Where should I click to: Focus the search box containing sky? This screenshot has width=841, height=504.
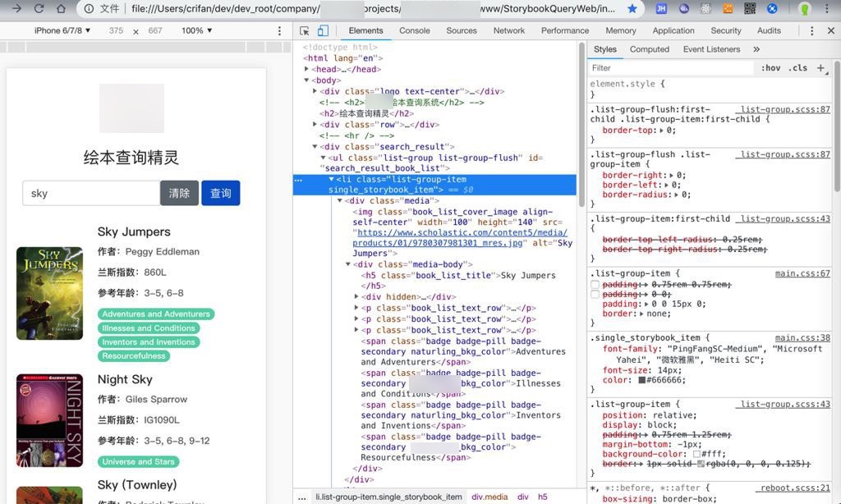91,193
